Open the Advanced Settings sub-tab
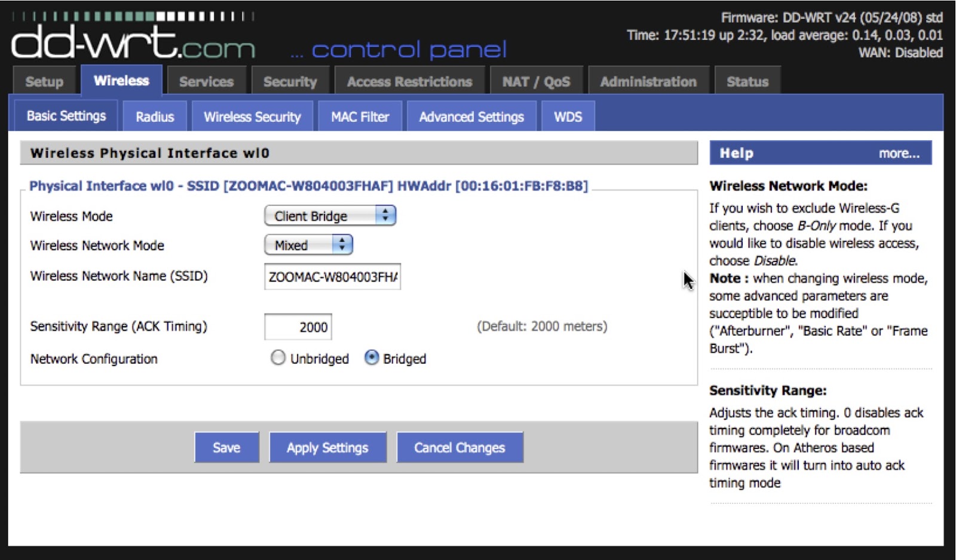Screen dimensions: 956x560 (471, 117)
